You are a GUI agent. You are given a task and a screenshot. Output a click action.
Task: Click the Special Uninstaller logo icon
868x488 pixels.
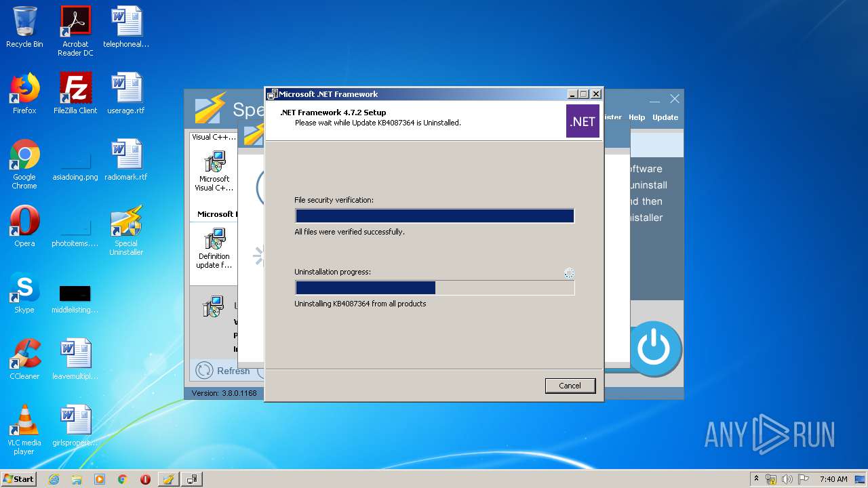pyautogui.click(x=210, y=108)
